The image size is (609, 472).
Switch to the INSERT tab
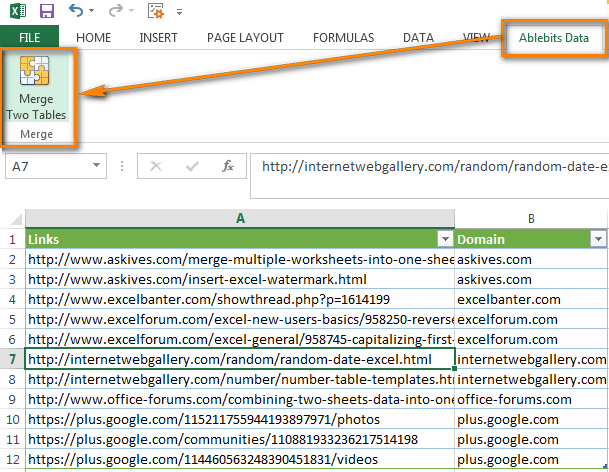pos(158,38)
